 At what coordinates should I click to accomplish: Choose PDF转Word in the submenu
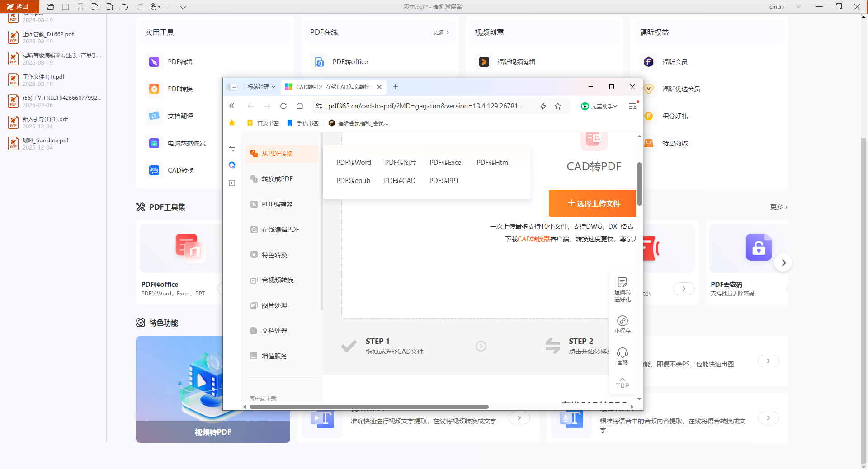(x=354, y=163)
